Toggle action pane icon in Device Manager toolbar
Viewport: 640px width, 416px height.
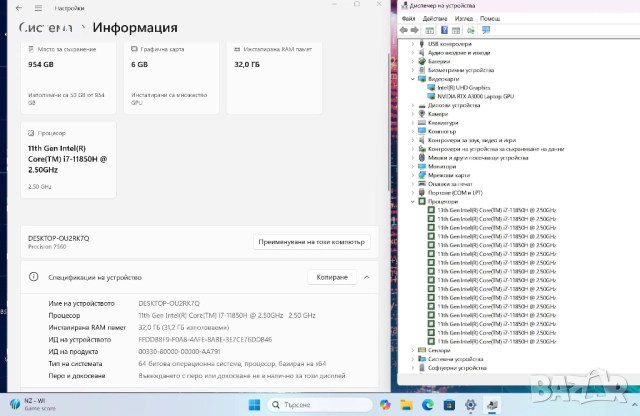(x=456, y=30)
